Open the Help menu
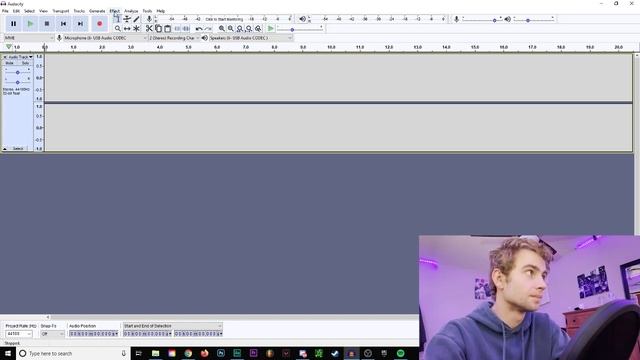 point(161,11)
